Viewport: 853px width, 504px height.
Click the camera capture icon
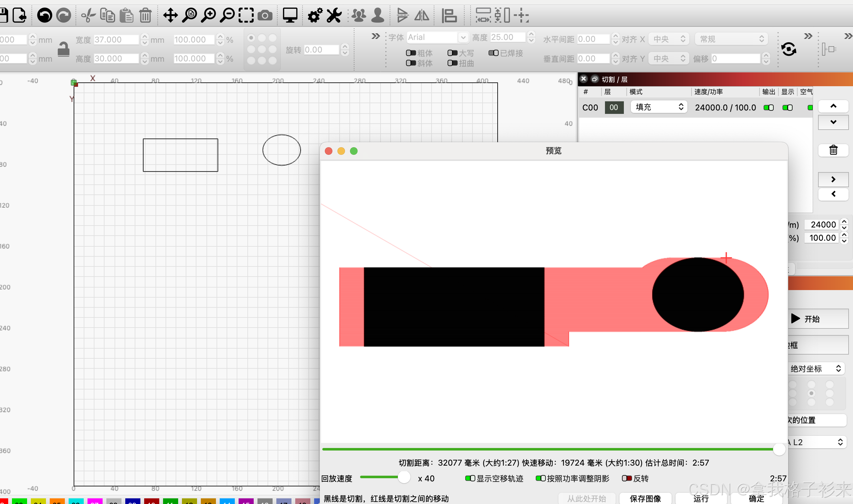coord(265,15)
